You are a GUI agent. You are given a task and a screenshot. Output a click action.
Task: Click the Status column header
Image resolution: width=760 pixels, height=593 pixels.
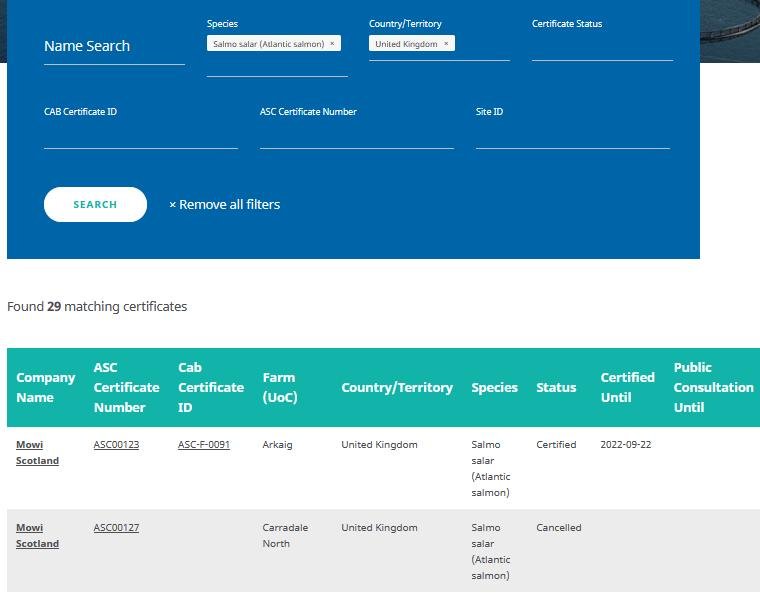coord(556,388)
